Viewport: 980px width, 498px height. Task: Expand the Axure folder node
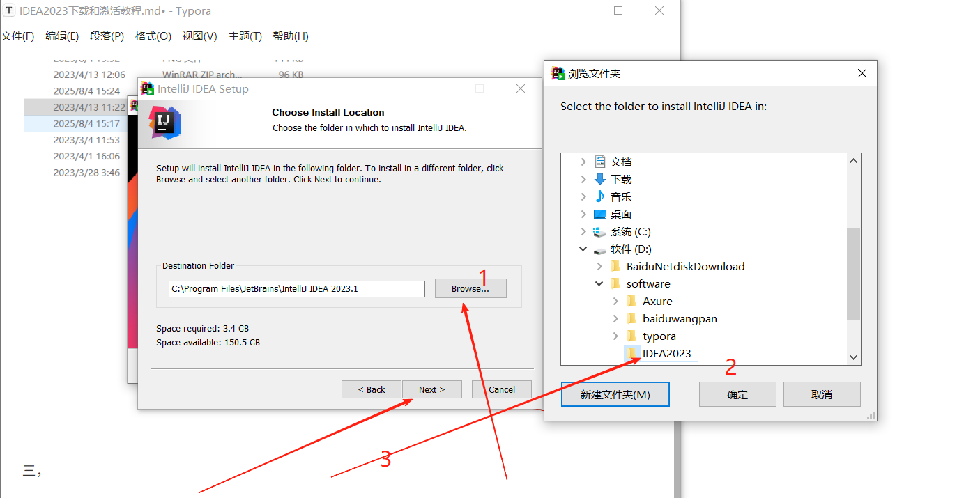tap(615, 301)
